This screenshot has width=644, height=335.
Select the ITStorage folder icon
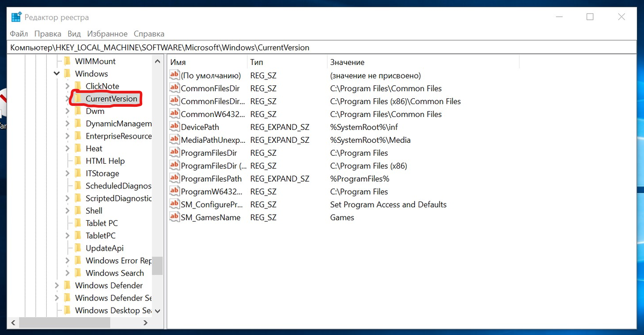tap(78, 173)
